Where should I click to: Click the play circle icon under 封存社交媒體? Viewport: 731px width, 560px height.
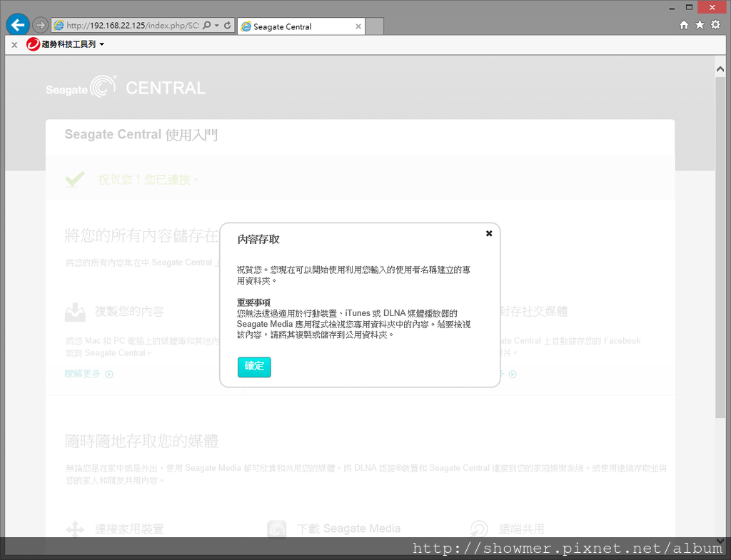513,374
